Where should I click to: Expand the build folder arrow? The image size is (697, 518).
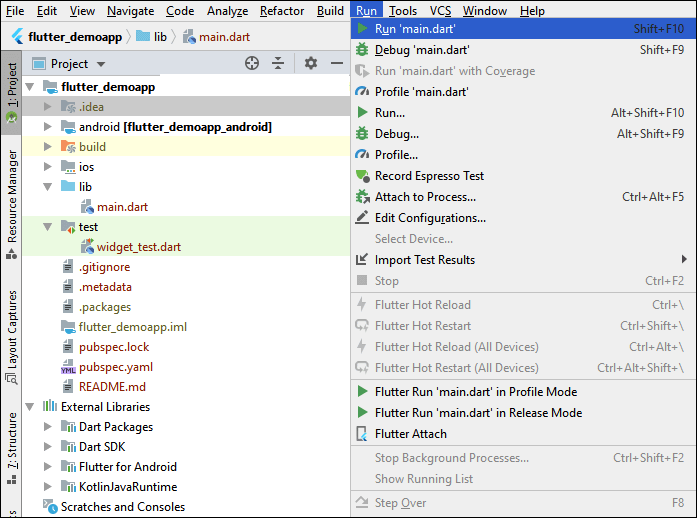pyautogui.click(x=48, y=146)
